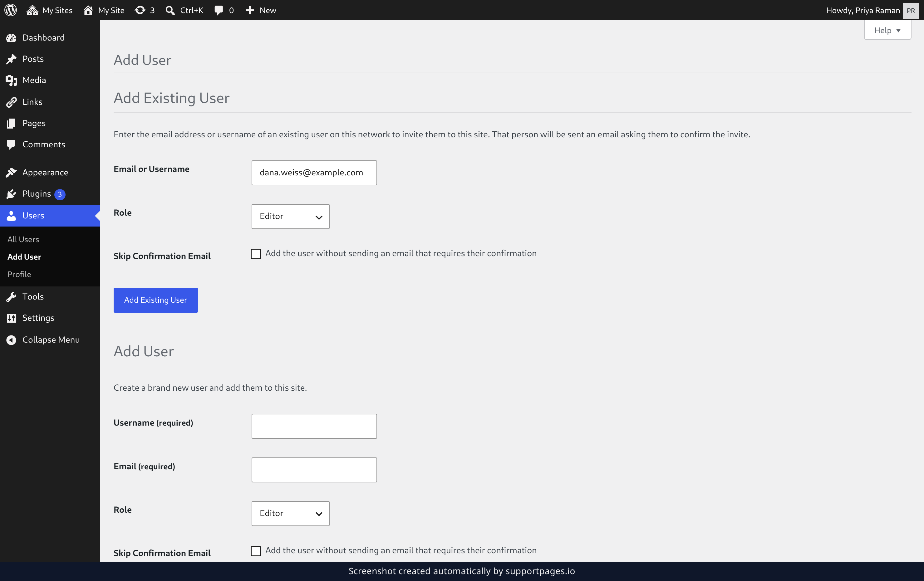Open the Role dropdown for existing user
The width and height of the screenshot is (924, 581).
tap(290, 216)
